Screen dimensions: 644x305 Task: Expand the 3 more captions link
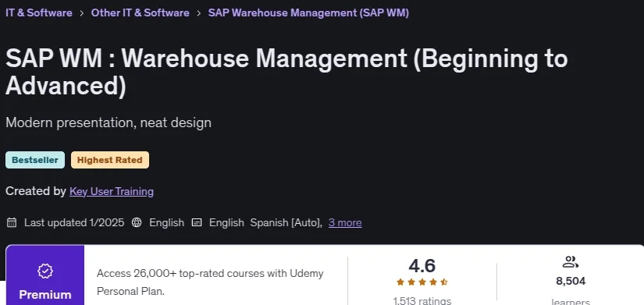tap(345, 222)
